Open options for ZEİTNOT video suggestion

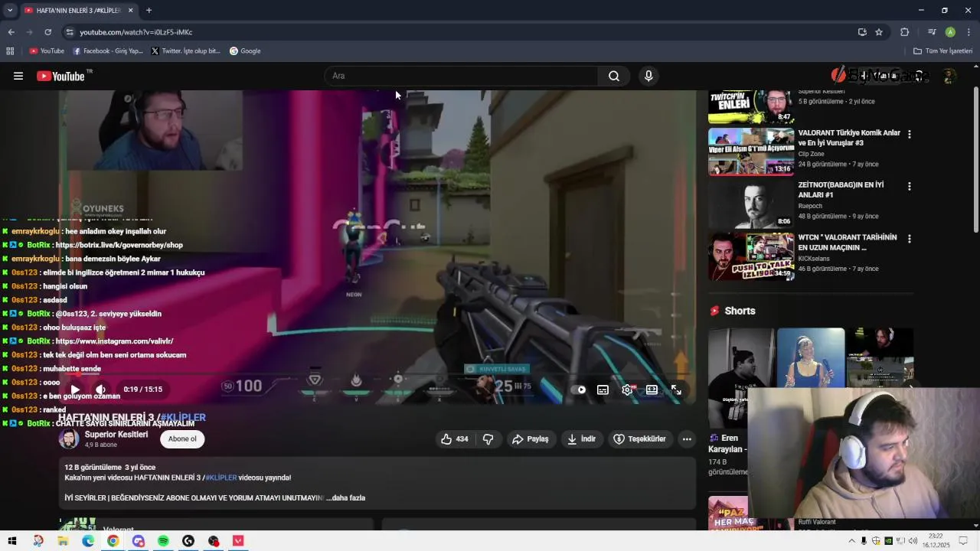click(x=910, y=186)
